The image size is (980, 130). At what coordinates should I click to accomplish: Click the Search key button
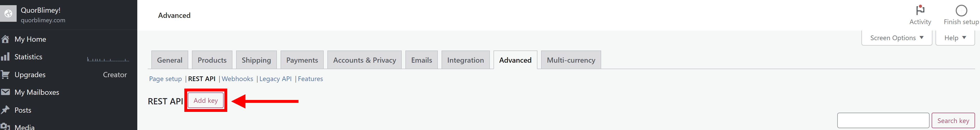[x=953, y=120]
